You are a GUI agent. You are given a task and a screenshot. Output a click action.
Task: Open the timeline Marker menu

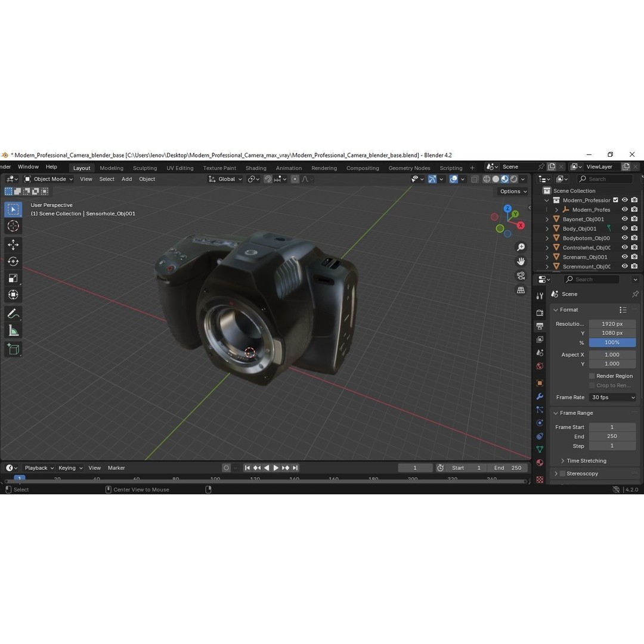(116, 468)
